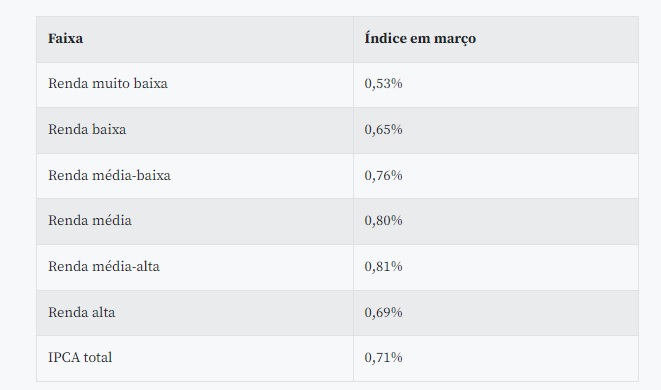Click the Renda baixa row label

pyautogui.click(x=87, y=129)
